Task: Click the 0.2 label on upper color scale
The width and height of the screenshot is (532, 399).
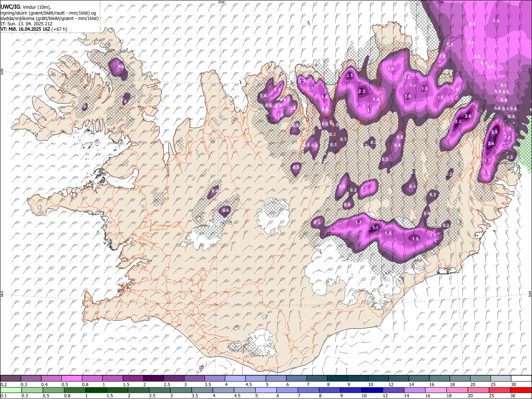Action: click(x=3, y=384)
